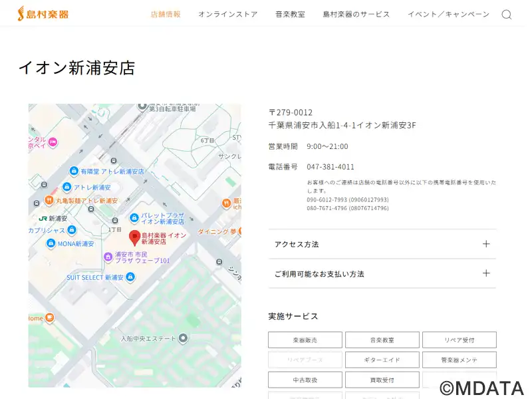The image size is (532, 399).
Task: Click the red Shimamura store map pin
Action: tap(134, 237)
